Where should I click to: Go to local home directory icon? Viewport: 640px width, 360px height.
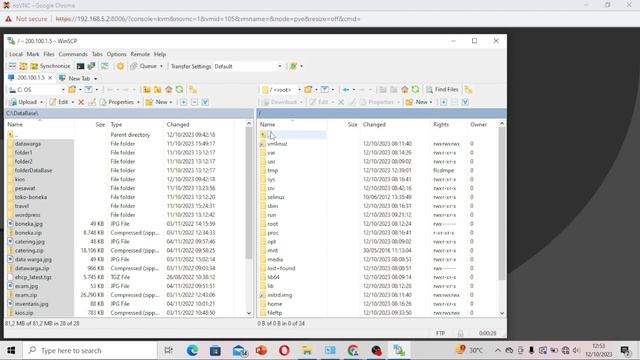[169, 90]
